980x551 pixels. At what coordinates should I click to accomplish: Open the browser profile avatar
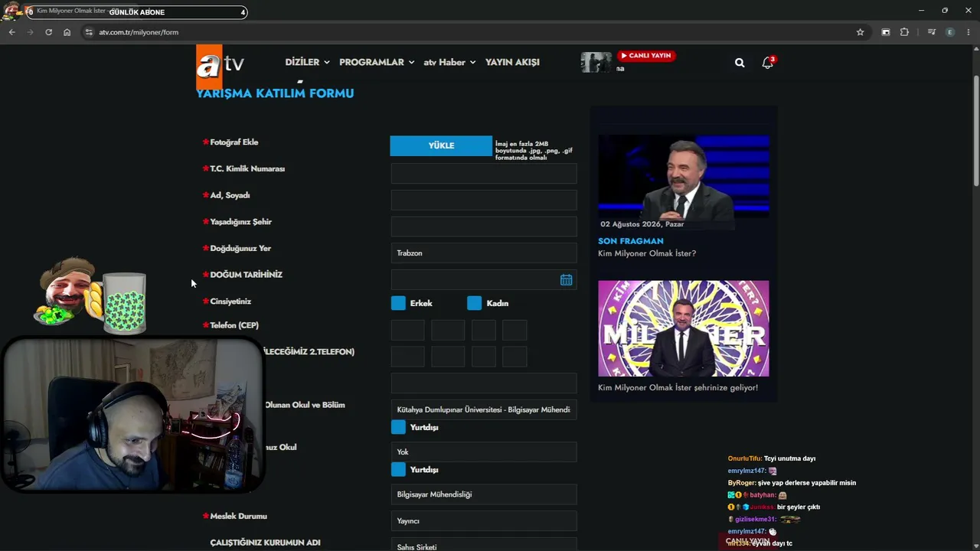coord(950,32)
